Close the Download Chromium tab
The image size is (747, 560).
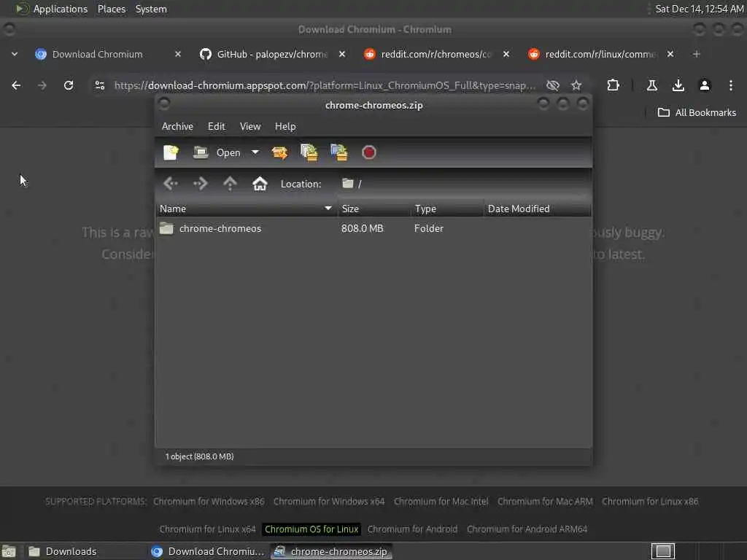[x=178, y=54]
